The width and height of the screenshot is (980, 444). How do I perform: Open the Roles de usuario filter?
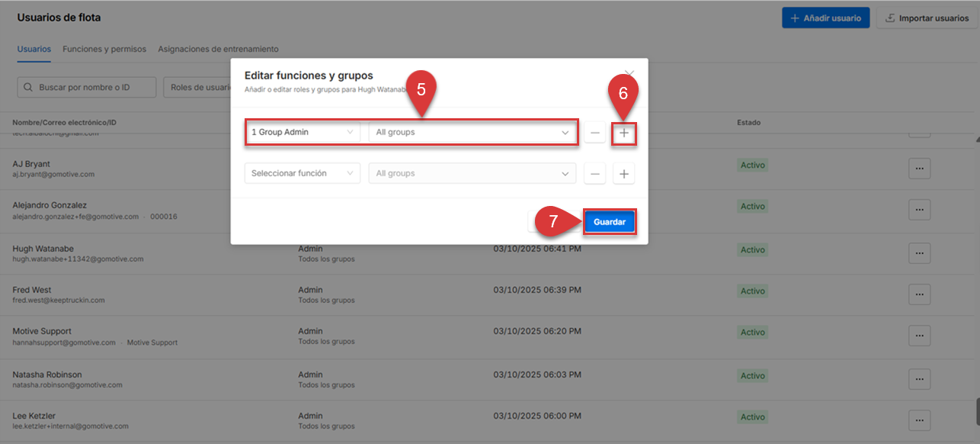(x=197, y=87)
